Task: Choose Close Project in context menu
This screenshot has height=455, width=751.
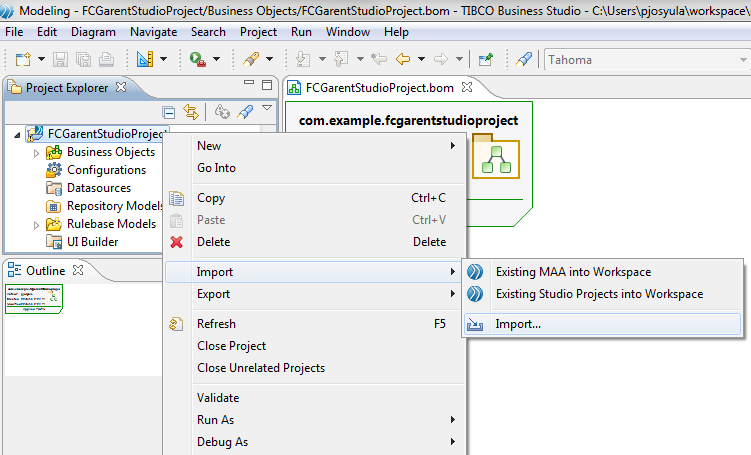Action: pyautogui.click(x=314, y=346)
